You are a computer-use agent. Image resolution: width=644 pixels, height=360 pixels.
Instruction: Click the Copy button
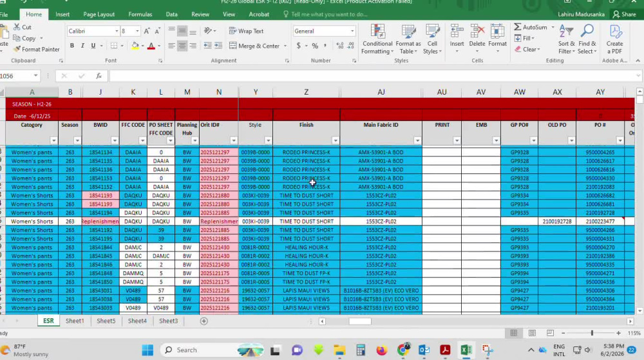(24, 38)
